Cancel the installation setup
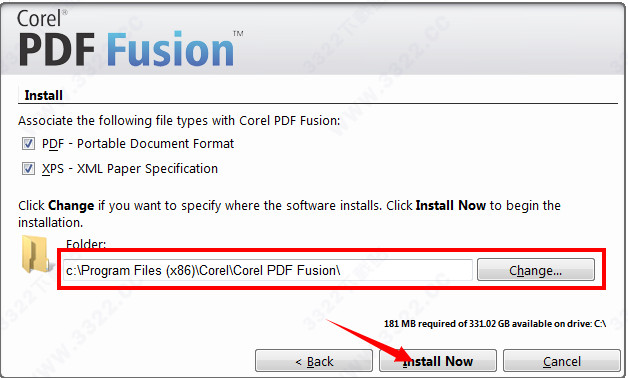This screenshot has width=628, height=378. (x=562, y=361)
